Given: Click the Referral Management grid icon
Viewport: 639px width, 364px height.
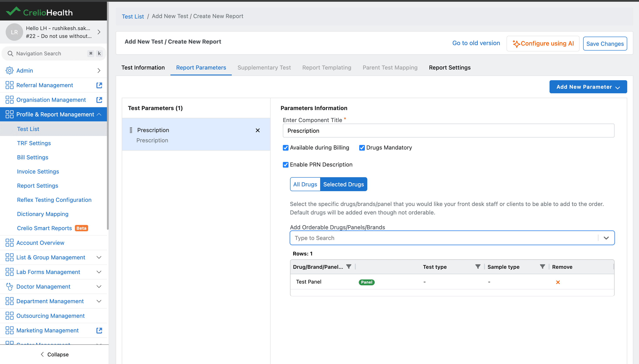Looking at the screenshot, I should [x=10, y=85].
